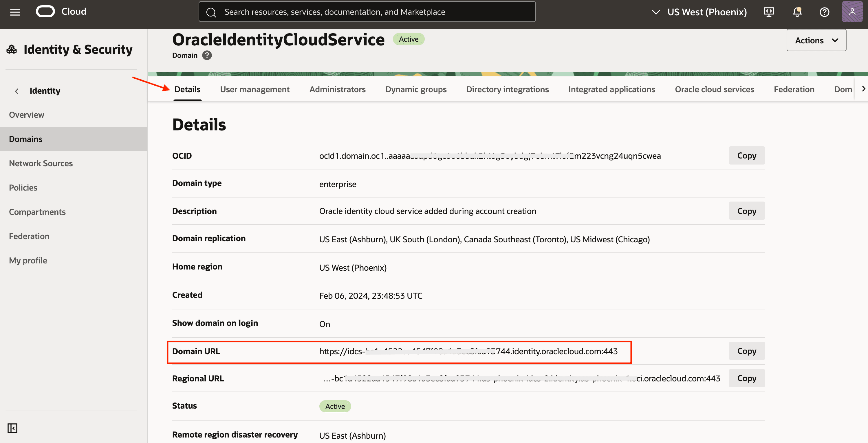Open the announcements screen icon

tap(769, 12)
